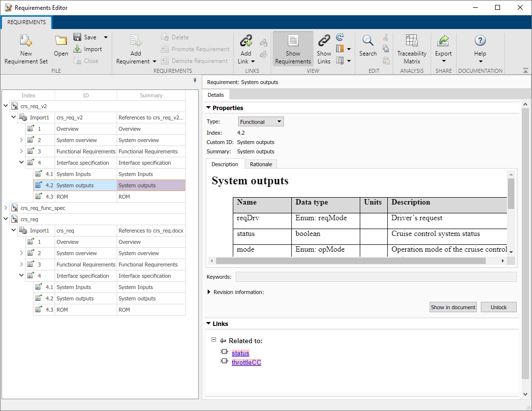Expand the crs_req_func_spec requirement set

(6, 207)
